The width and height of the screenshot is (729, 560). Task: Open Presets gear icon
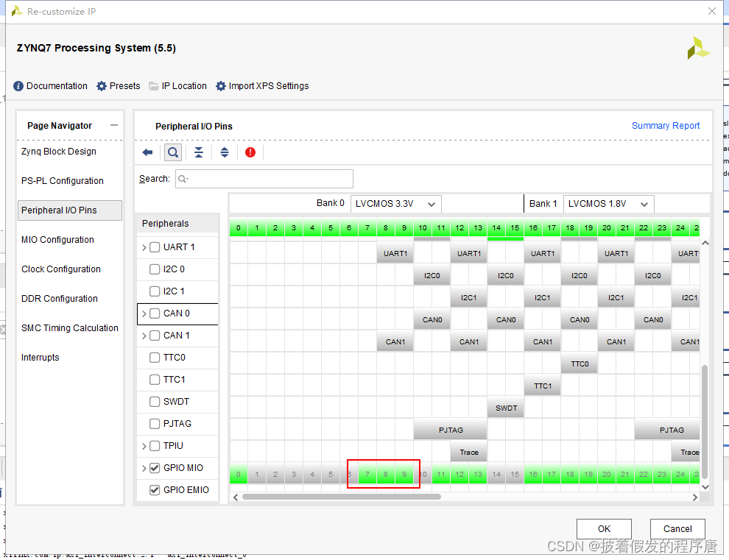[102, 86]
